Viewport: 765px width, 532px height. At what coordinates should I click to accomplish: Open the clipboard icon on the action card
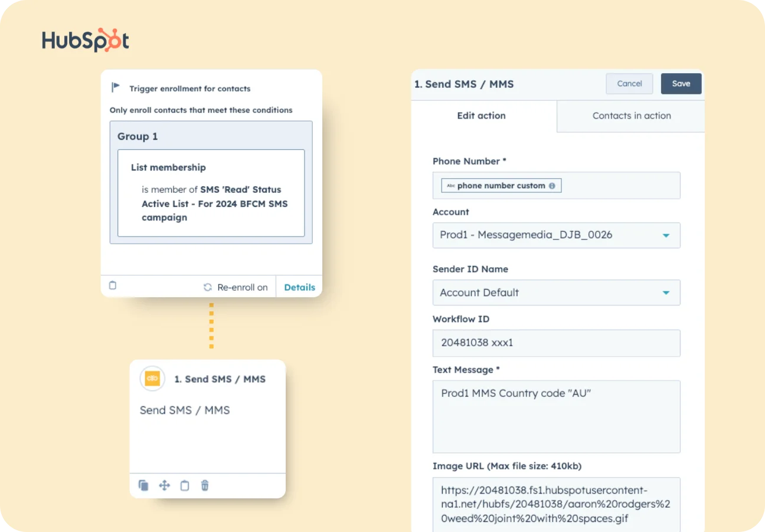[x=184, y=485]
